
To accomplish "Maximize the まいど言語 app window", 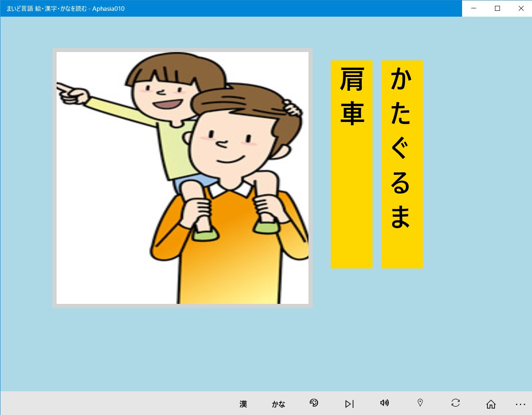I will click(x=497, y=8).
